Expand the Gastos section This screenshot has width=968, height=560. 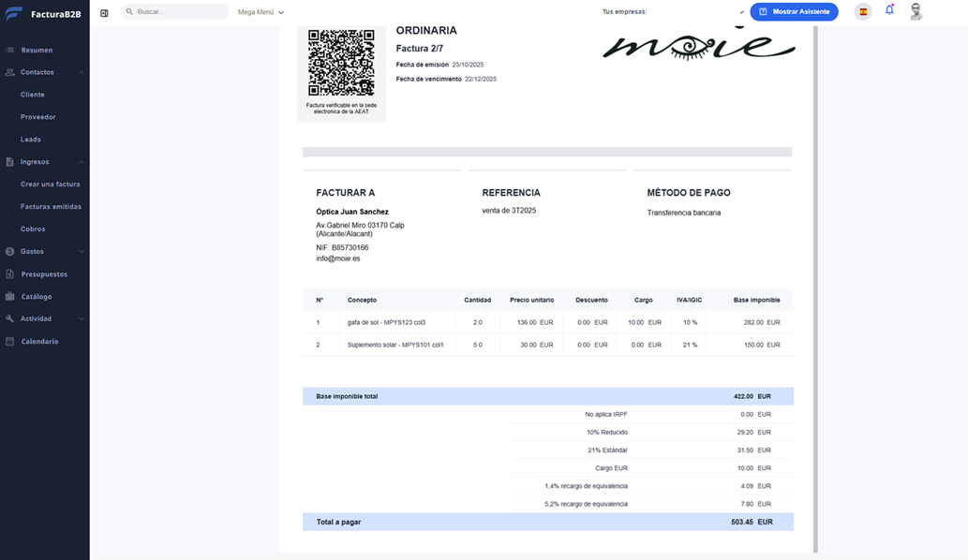pyautogui.click(x=82, y=252)
